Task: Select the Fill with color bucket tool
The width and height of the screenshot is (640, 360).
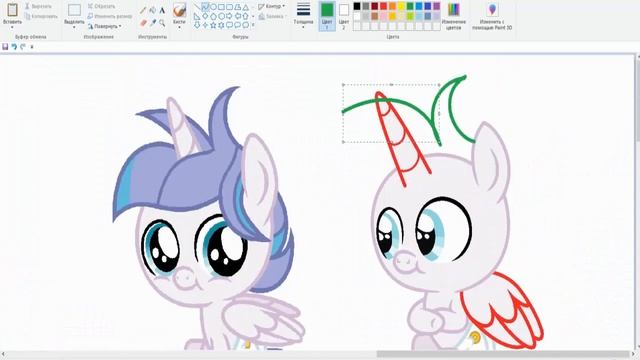Action: pyautogui.click(x=153, y=10)
